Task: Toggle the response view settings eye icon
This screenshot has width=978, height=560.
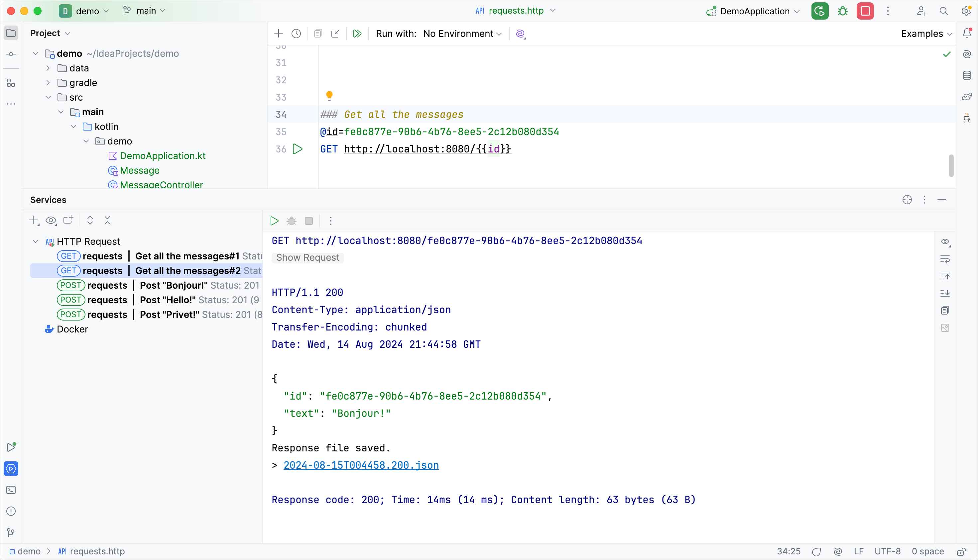Action: point(945,242)
